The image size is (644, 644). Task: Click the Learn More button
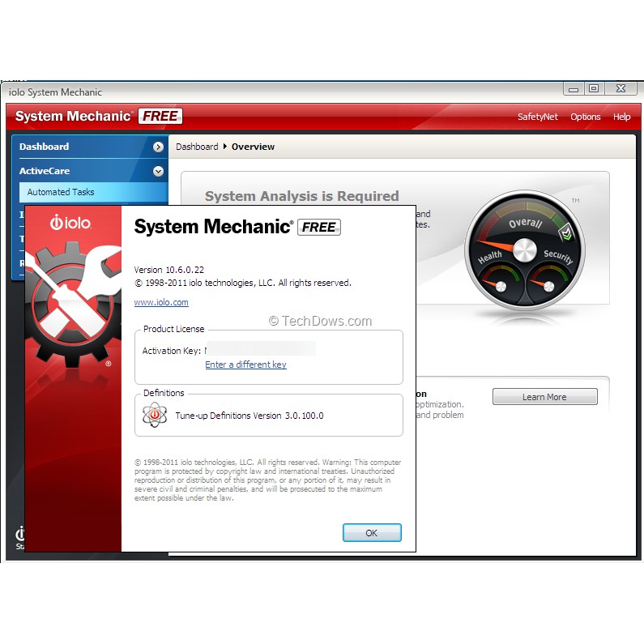544,397
